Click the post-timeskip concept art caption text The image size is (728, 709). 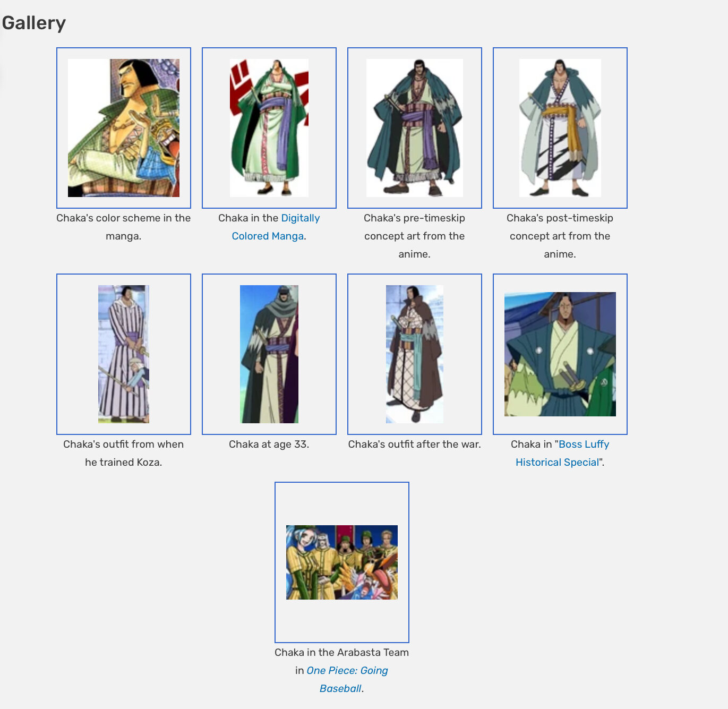tap(560, 236)
